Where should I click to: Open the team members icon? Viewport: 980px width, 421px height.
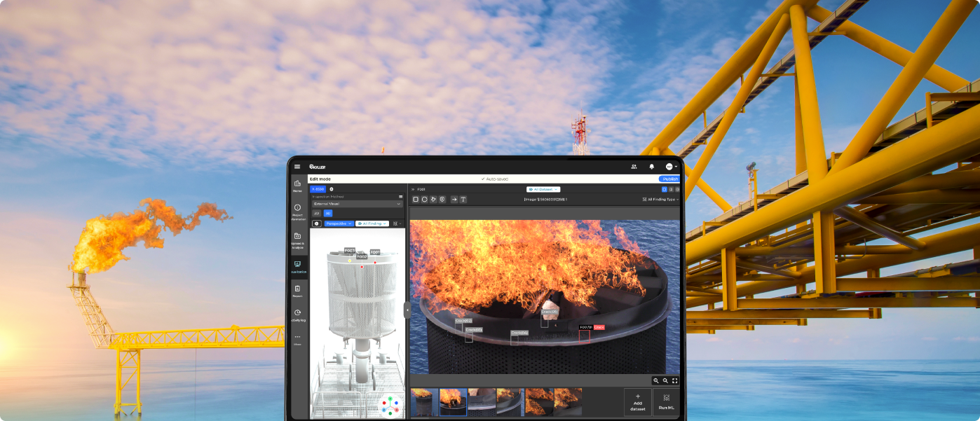634,167
